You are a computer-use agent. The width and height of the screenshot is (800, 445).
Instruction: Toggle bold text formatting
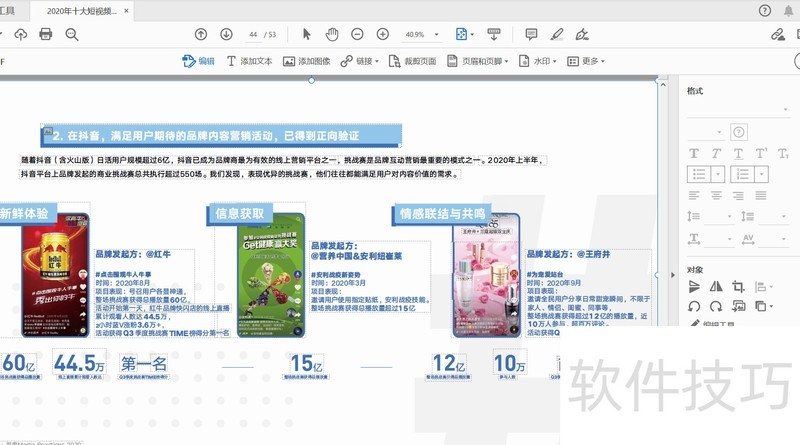click(x=694, y=154)
